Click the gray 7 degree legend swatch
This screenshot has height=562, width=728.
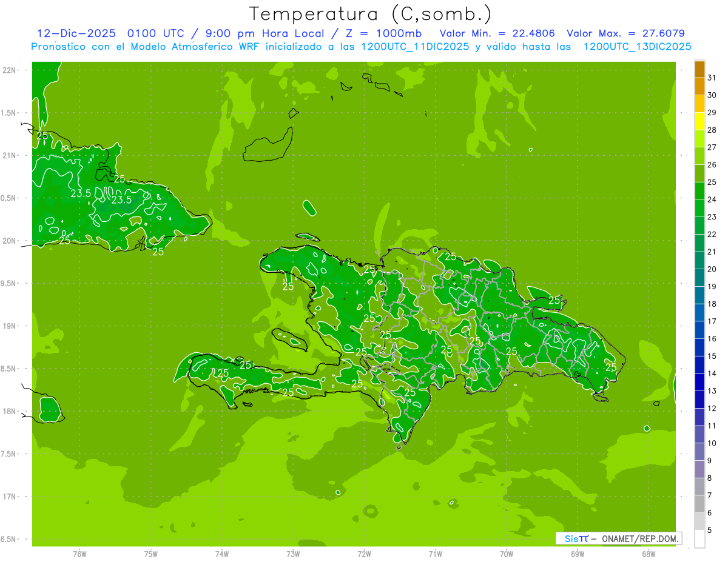pyautogui.click(x=699, y=504)
